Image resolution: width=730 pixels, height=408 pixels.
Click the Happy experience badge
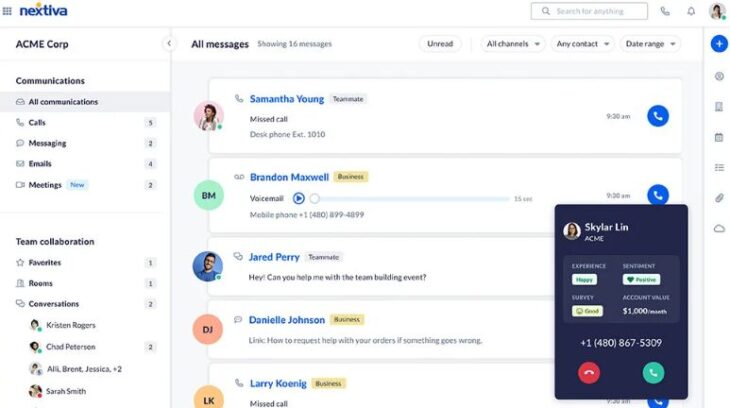(x=584, y=279)
